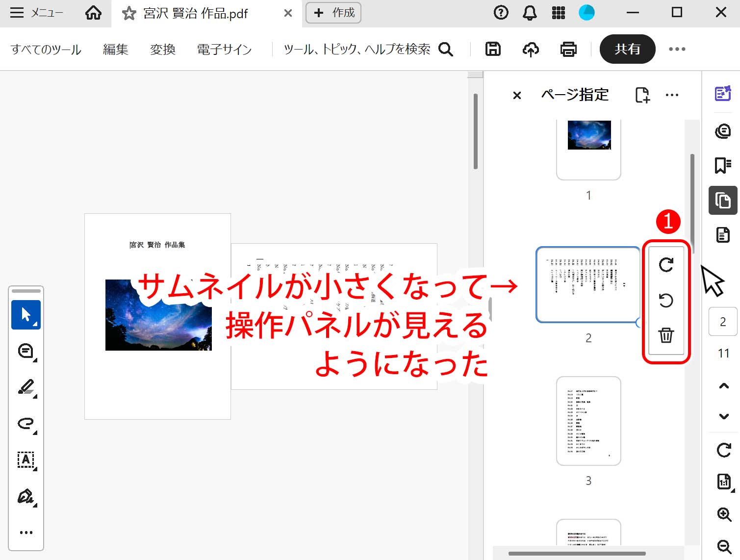The width and height of the screenshot is (740, 560).
Task: Open the page fit 1:1 display options
Action: [x=724, y=482]
